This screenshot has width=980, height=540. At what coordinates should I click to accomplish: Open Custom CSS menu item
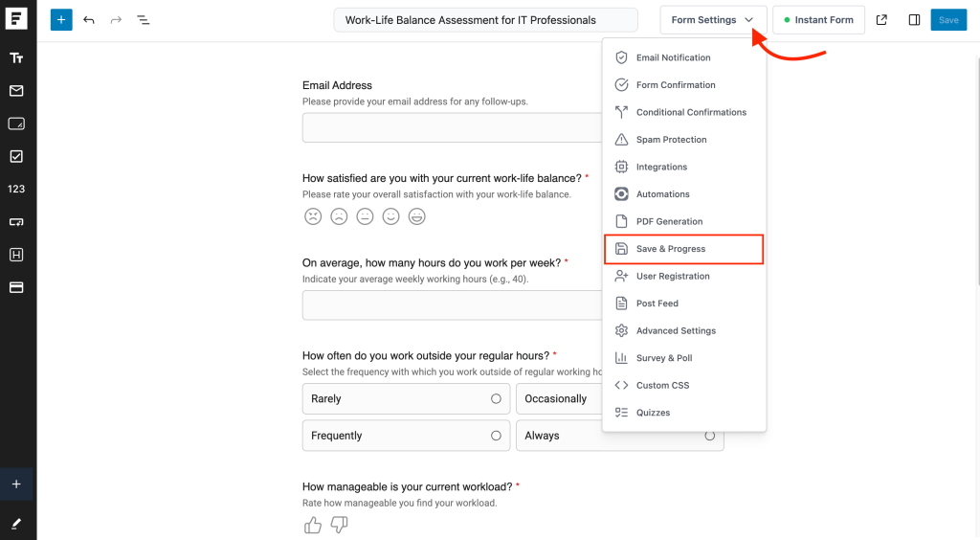pyautogui.click(x=683, y=385)
